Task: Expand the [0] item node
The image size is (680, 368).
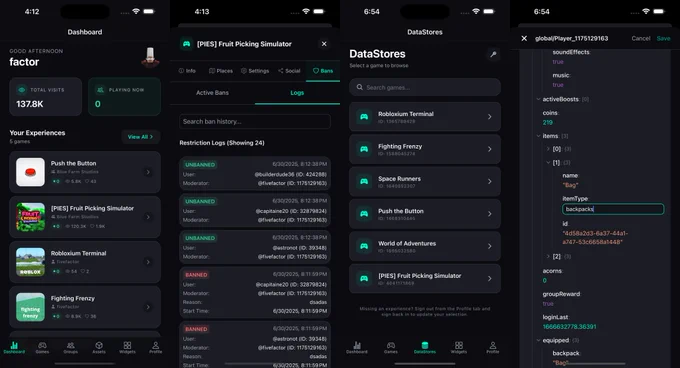Action: [x=548, y=149]
